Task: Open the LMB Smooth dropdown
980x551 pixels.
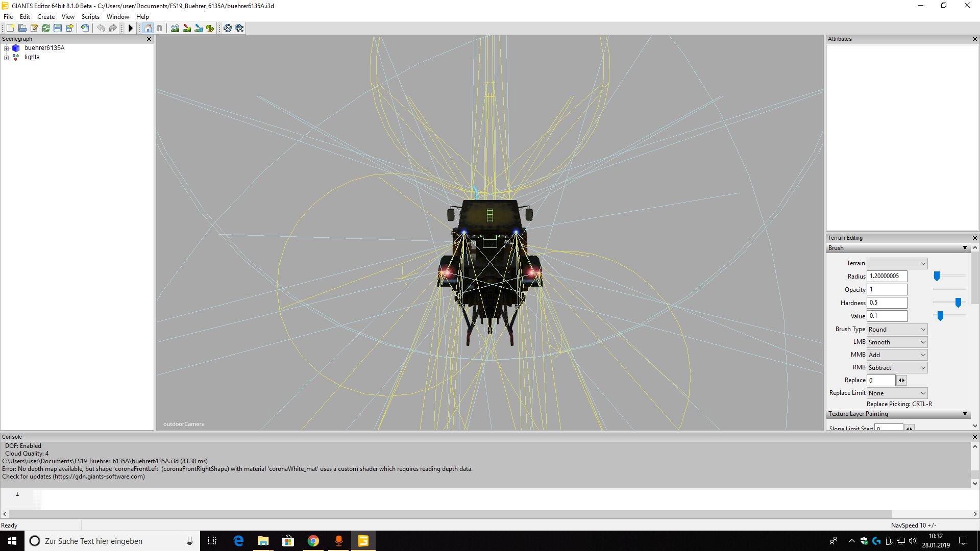Action: (897, 342)
